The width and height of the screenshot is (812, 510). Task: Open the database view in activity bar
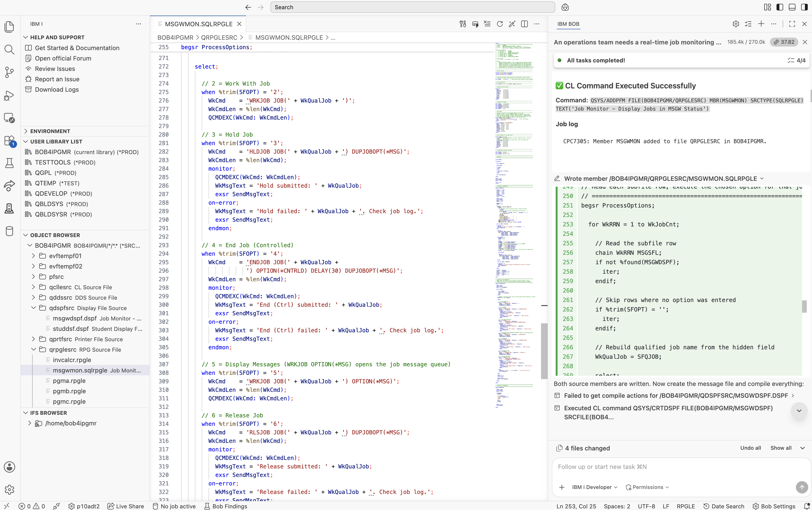click(x=9, y=231)
